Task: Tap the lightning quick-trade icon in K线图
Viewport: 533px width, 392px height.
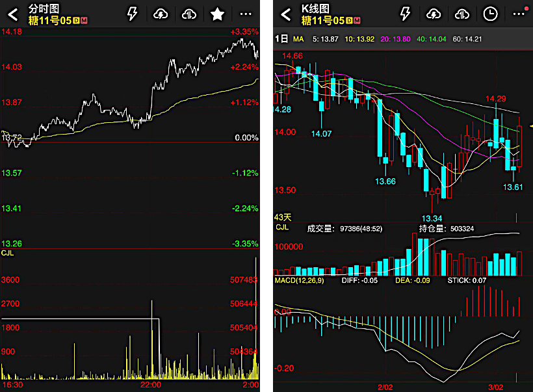Action: click(405, 14)
